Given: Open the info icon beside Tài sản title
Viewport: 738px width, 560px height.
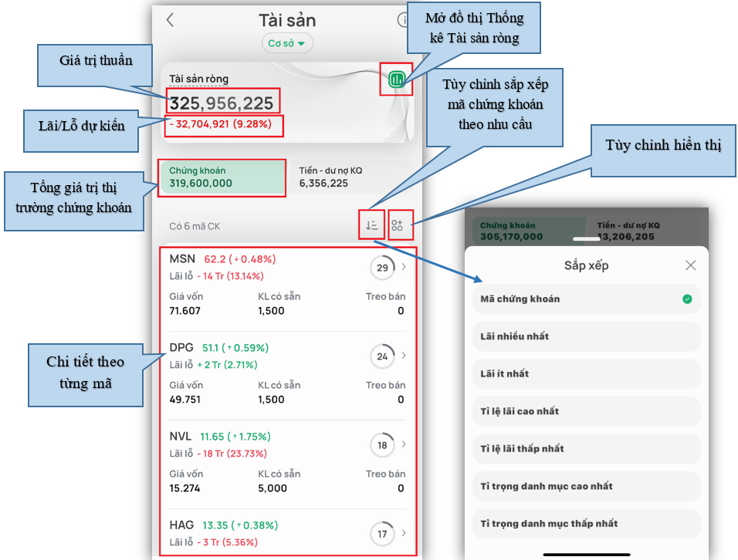Looking at the screenshot, I should tap(403, 20).
